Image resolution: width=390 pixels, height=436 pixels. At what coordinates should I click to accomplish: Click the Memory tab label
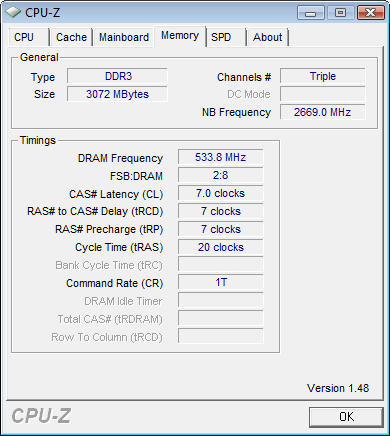[x=180, y=35]
